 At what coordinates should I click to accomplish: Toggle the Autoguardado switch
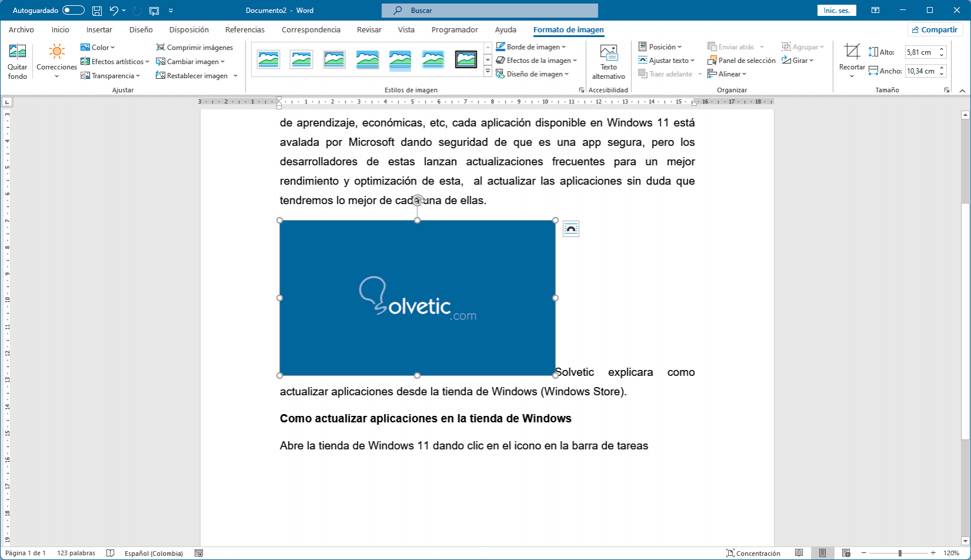[x=74, y=11]
